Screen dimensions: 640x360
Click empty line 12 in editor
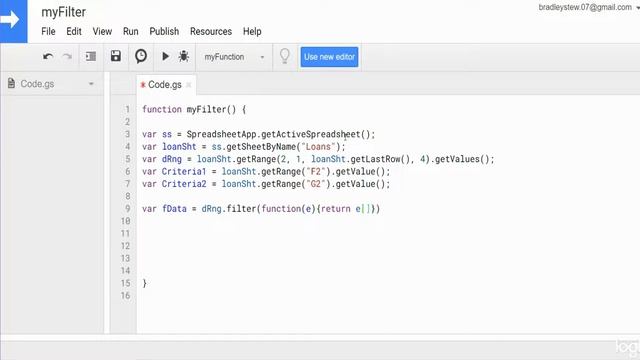tap(388, 246)
